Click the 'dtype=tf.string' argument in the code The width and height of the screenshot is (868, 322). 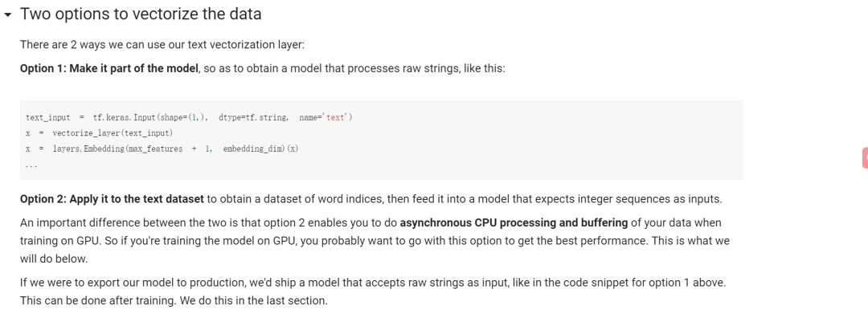[253, 117]
